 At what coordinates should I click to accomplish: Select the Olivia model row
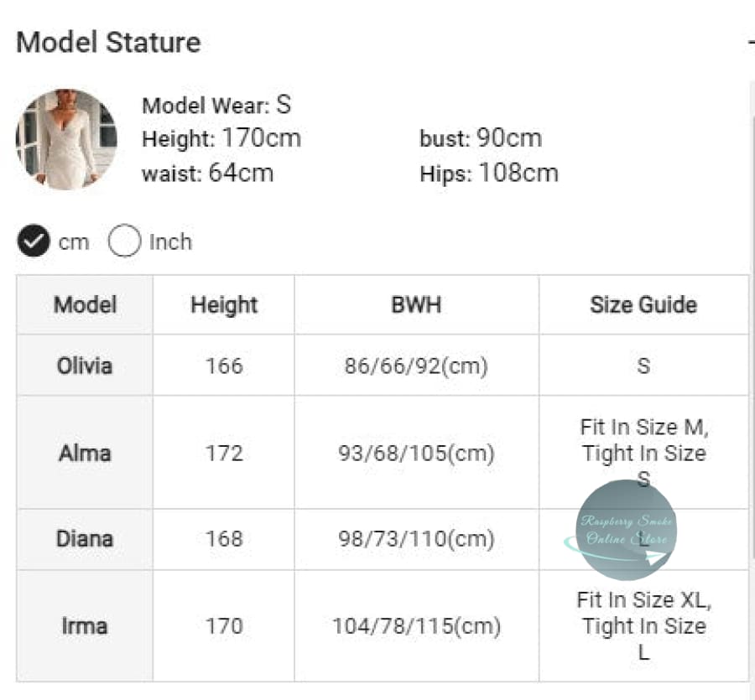85,366
